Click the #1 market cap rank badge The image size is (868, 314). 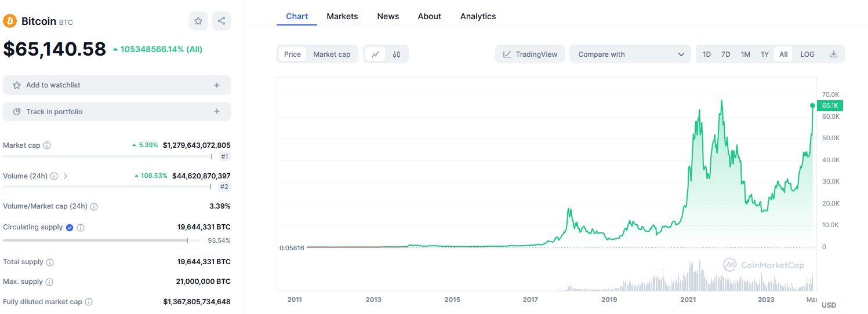tap(225, 156)
